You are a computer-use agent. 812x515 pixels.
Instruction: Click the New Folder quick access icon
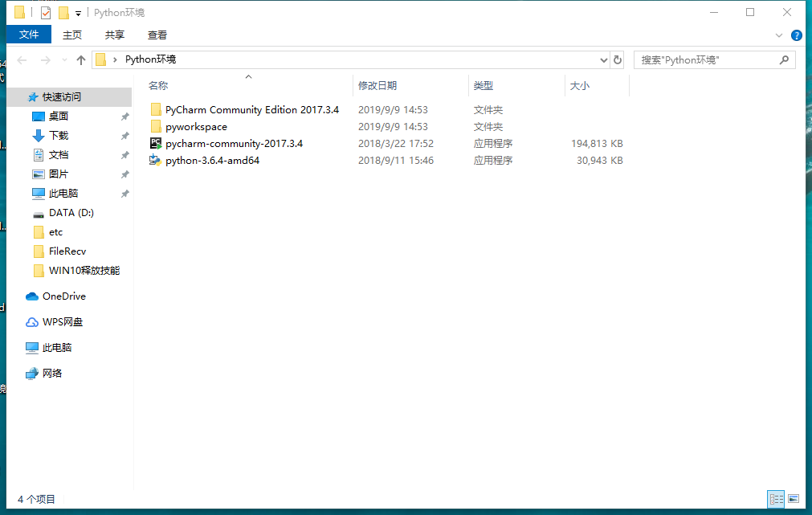(x=63, y=12)
